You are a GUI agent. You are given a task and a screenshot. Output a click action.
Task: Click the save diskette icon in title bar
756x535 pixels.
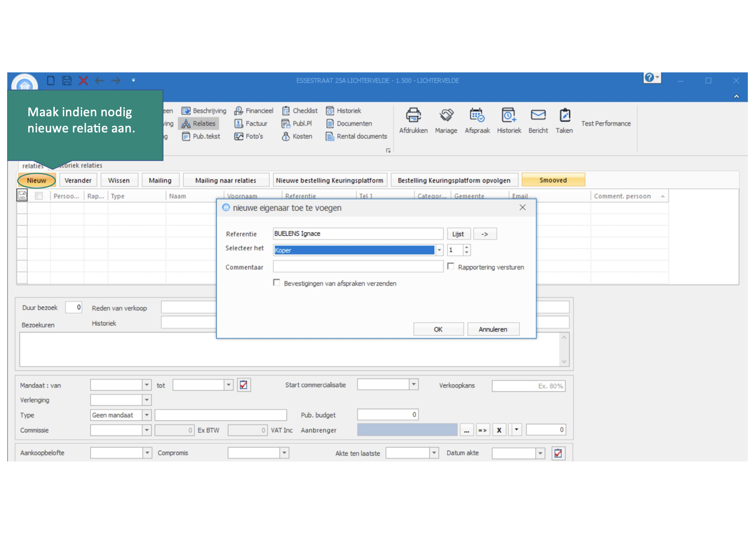click(x=67, y=80)
